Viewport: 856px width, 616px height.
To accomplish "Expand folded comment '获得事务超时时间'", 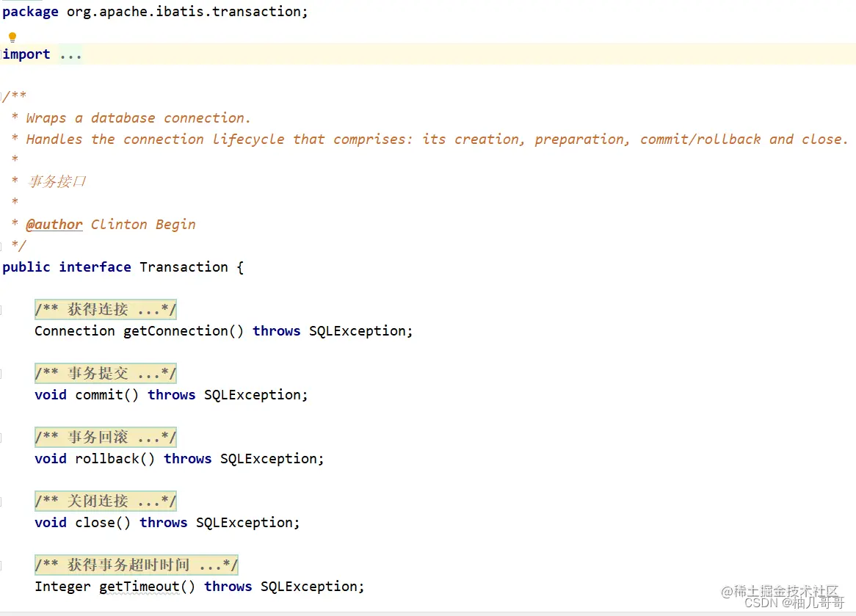I will click(x=137, y=565).
